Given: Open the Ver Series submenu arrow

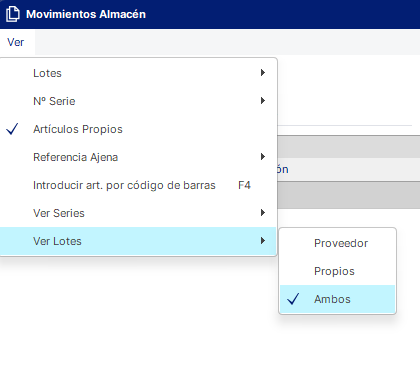Looking at the screenshot, I should point(263,213).
